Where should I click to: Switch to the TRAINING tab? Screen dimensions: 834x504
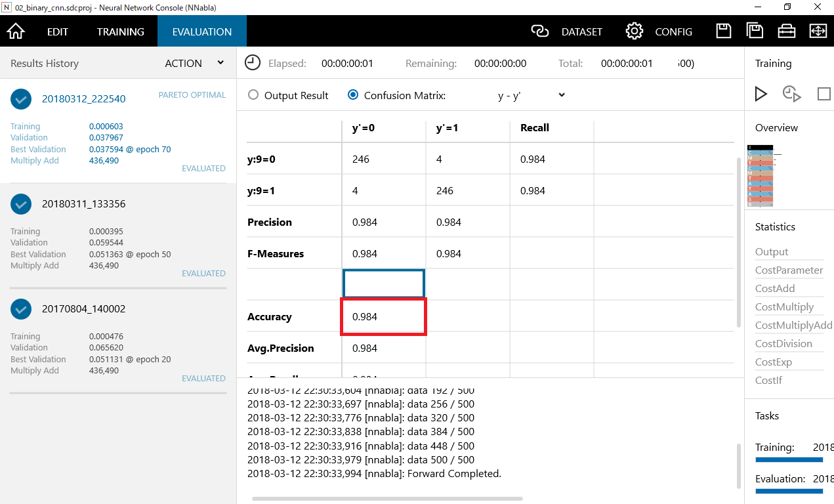pos(121,31)
